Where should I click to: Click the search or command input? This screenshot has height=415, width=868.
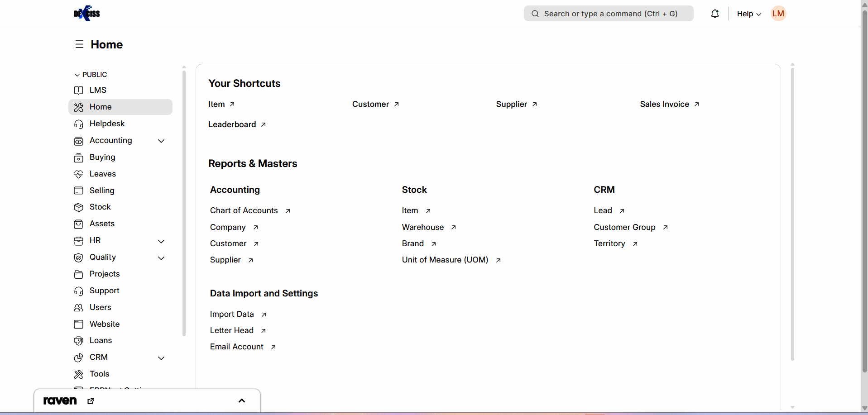[608, 14]
